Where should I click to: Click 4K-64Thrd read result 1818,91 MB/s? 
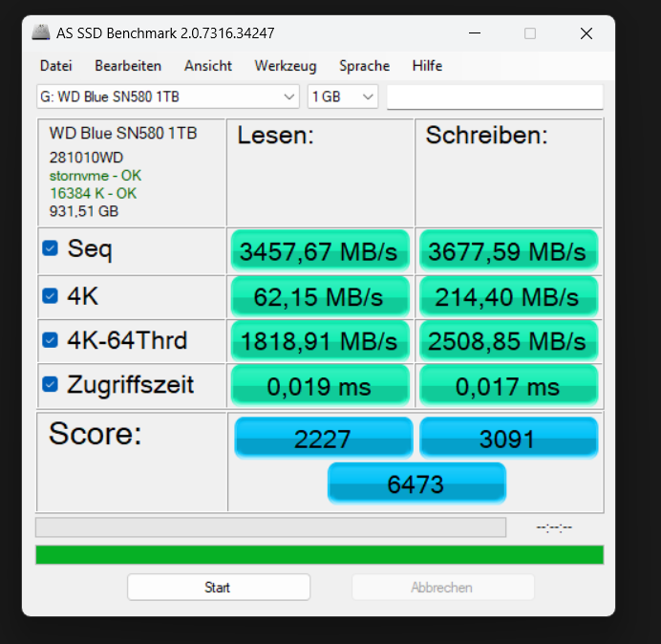coord(320,341)
